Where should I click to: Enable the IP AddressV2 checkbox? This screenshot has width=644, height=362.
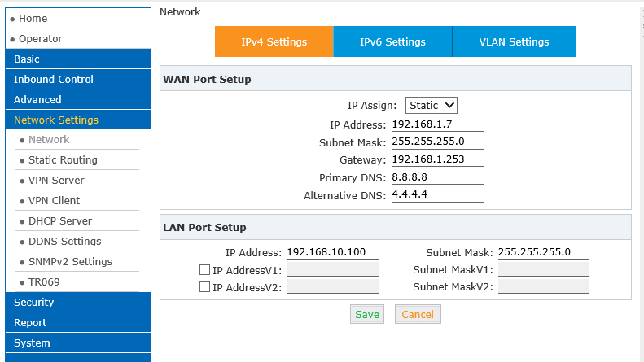204,286
